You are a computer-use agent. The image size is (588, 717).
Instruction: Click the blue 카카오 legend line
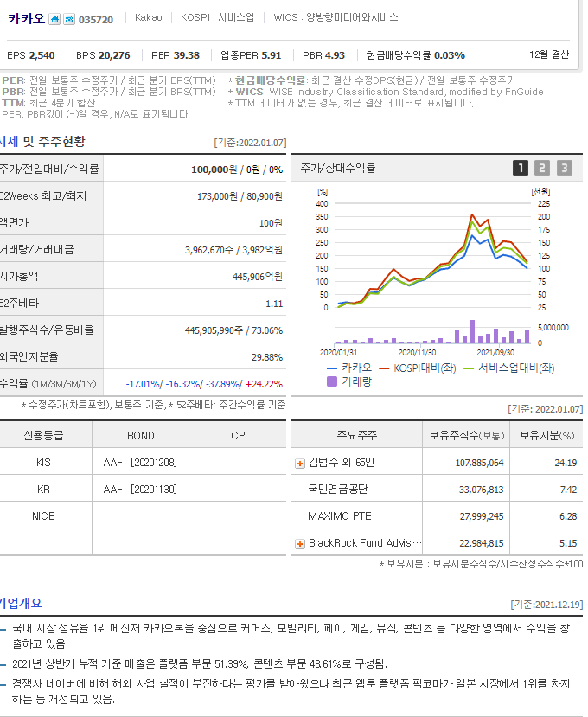[332, 368]
